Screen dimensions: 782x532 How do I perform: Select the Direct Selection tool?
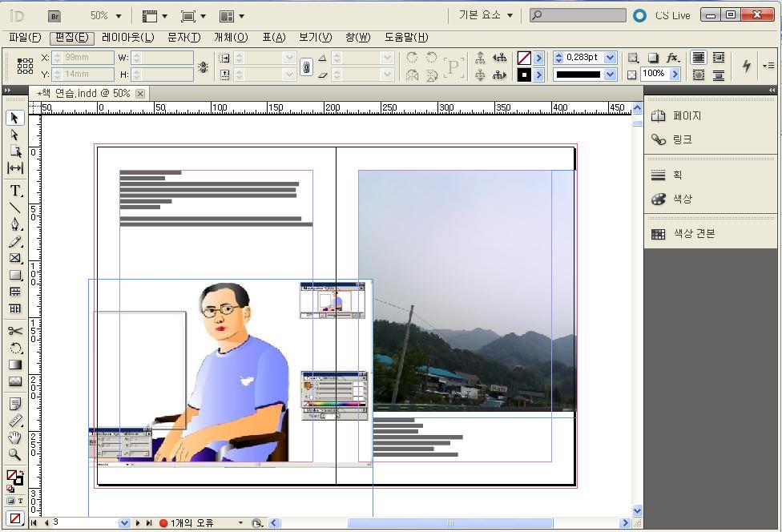click(15, 135)
